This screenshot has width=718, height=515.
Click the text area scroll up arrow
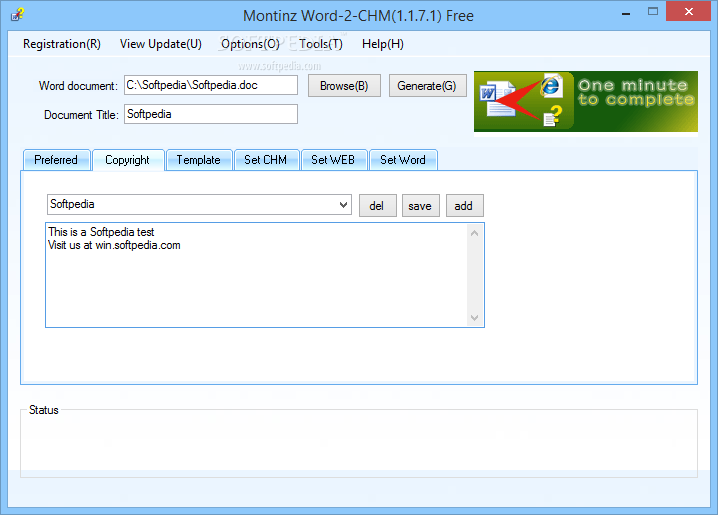pos(474,233)
